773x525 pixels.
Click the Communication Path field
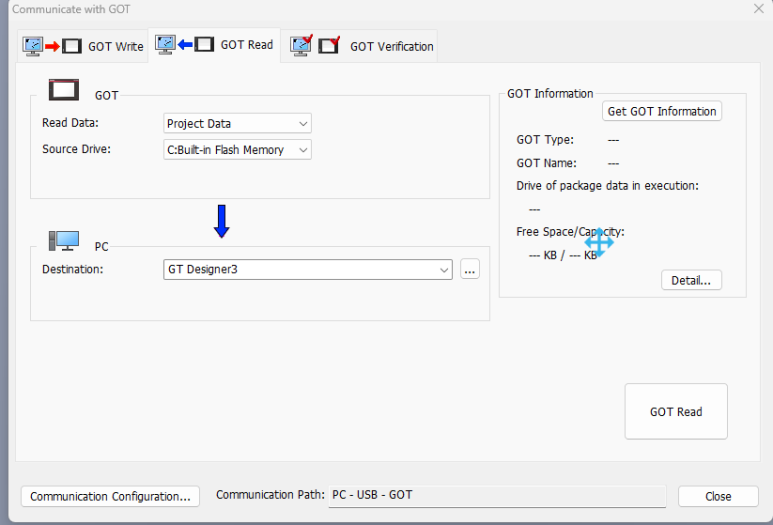(x=497, y=495)
